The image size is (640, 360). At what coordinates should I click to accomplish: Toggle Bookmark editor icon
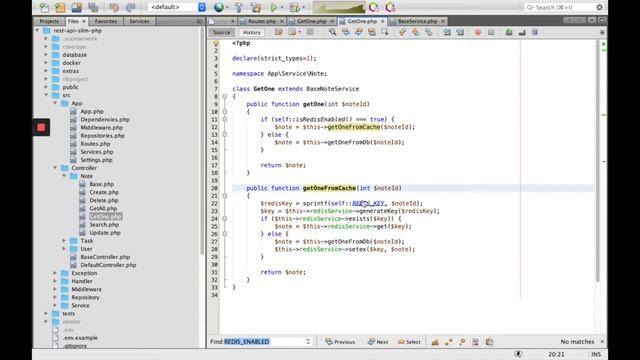(x=429, y=32)
